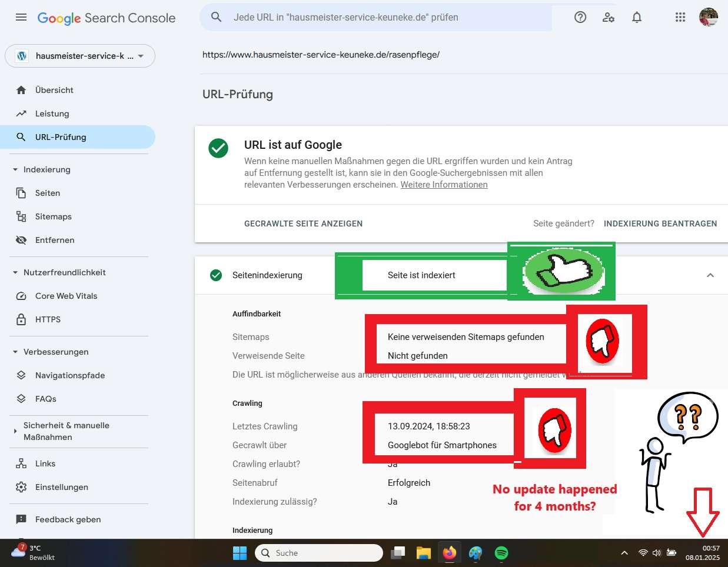Open the Google account avatar
This screenshot has width=728, height=567.
(709, 17)
